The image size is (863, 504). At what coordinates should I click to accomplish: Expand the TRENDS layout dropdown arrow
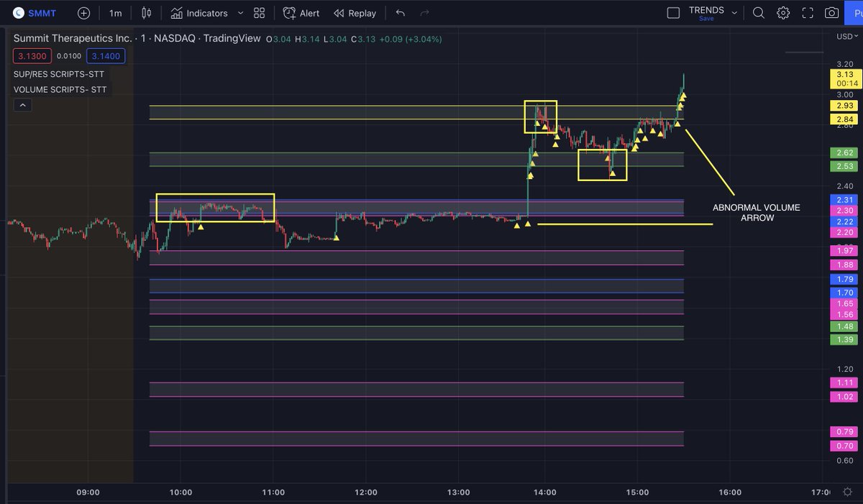(734, 13)
